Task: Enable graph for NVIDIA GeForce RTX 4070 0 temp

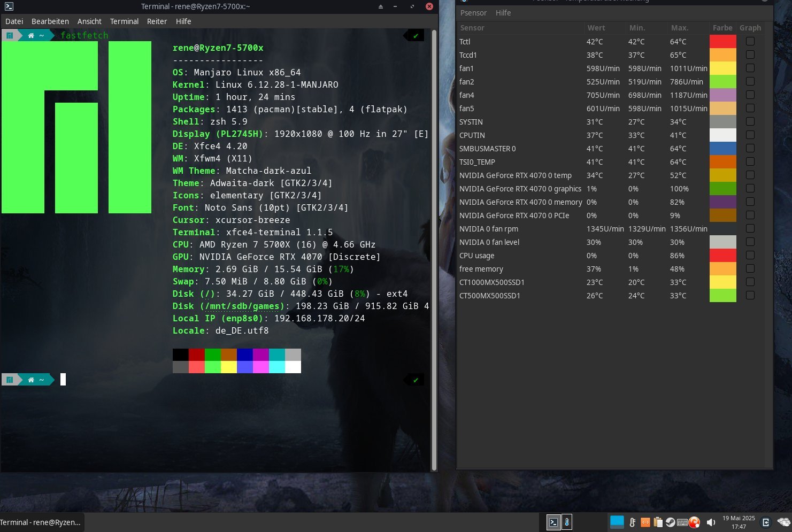Action: pyautogui.click(x=750, y=175)
